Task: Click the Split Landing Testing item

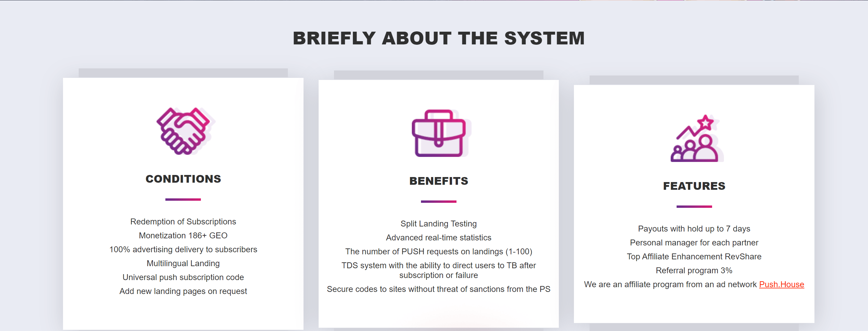Action: pos(438,224)
